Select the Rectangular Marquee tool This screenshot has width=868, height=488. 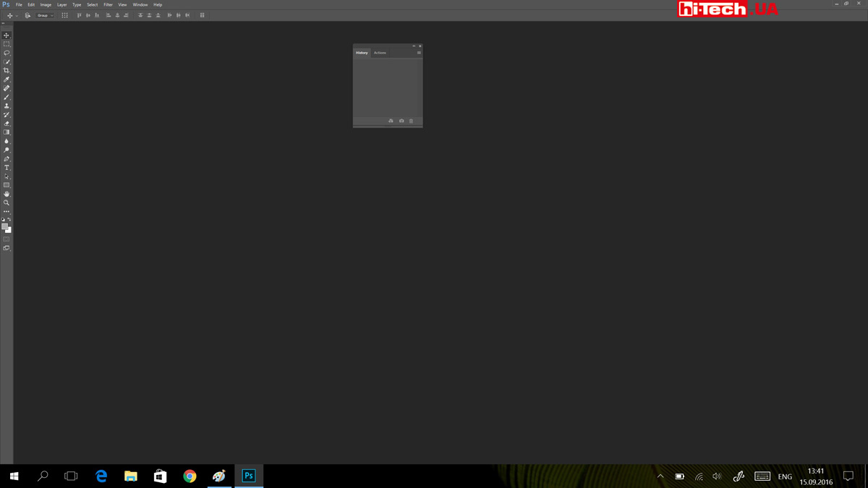pos(7,44)
